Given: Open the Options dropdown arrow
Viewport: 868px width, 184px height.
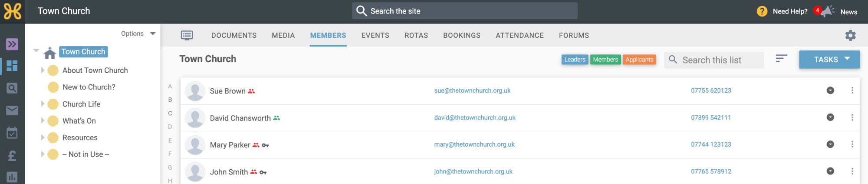Looking at the screenshot, I should pyautogui.click(x=153, y=33).
